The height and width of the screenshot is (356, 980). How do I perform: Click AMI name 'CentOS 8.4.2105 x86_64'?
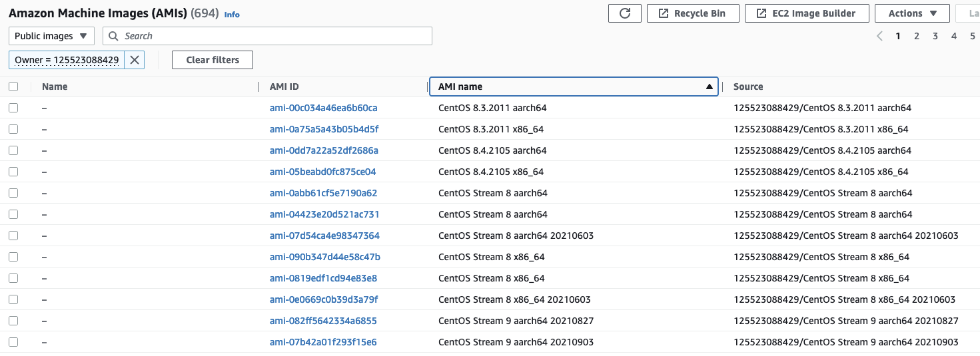491,172
